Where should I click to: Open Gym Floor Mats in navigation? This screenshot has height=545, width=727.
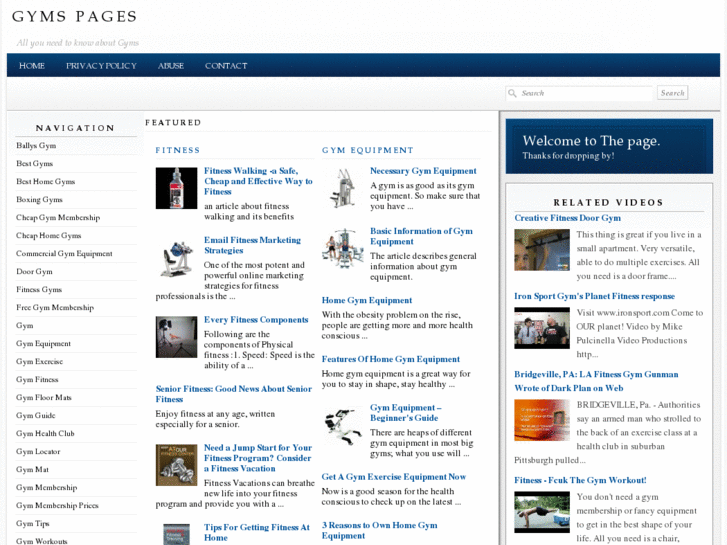(44, 398)
